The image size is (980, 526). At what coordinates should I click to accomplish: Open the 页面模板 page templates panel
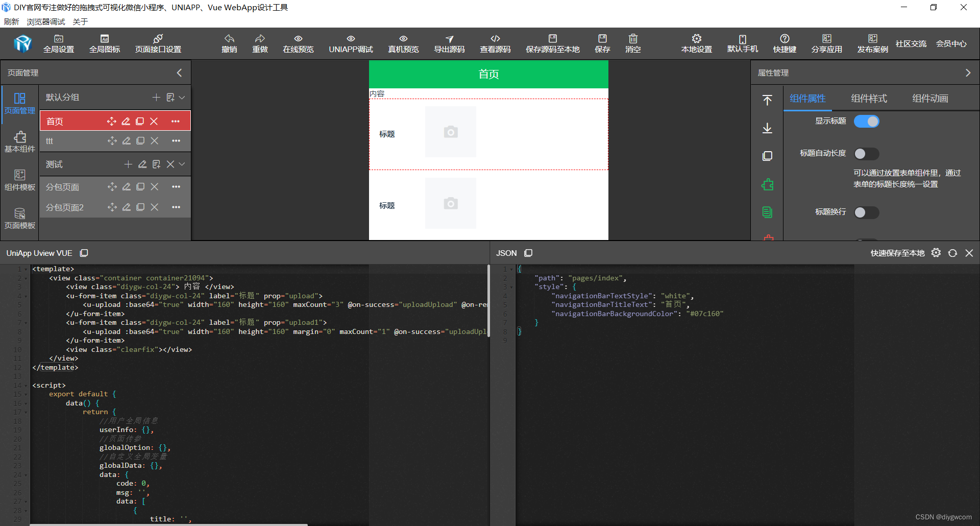pos(19,218)
